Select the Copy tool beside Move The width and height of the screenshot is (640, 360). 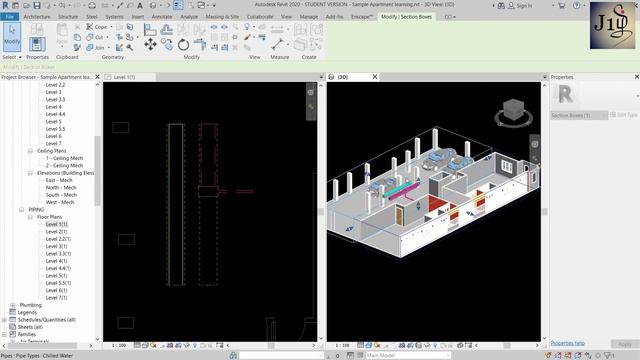[167, 44]
